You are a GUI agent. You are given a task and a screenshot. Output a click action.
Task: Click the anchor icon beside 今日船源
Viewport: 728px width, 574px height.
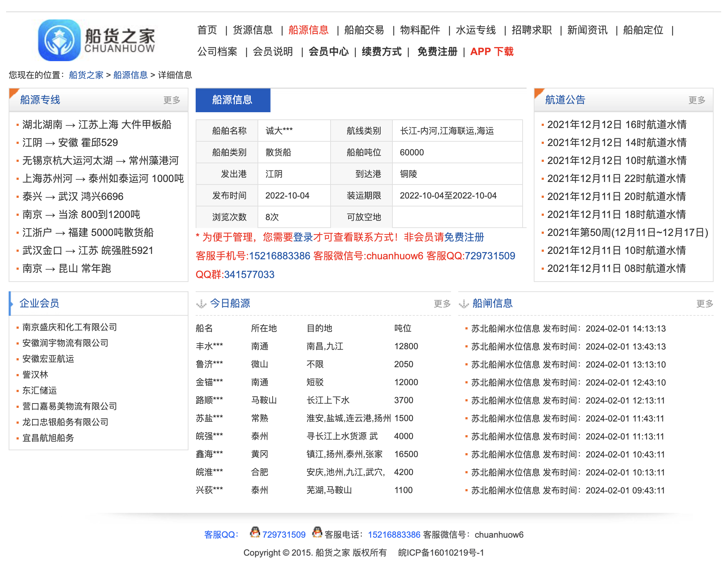point(201,304)
